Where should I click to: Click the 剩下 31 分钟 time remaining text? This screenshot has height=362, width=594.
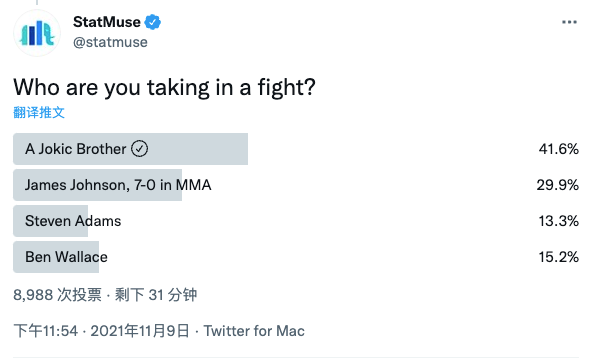pos(156,295)
